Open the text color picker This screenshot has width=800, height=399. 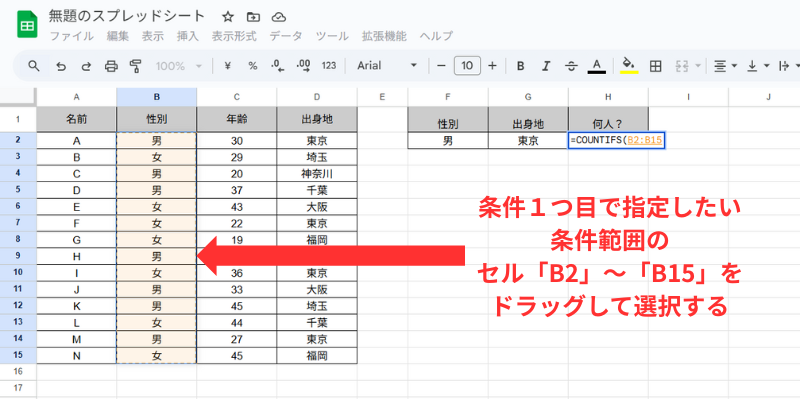tap(596, 66)
